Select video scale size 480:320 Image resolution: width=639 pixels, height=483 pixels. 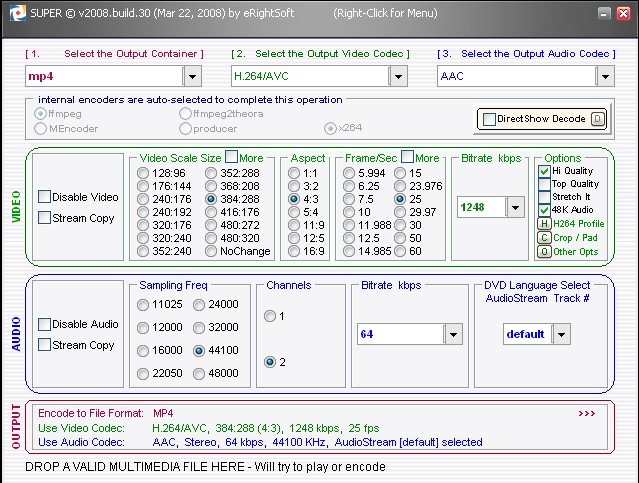click(x=211, y=238)
